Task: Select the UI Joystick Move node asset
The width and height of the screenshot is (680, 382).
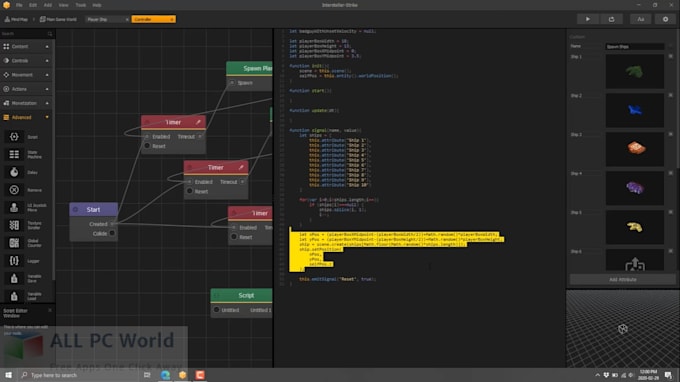Action: (14, 207)
